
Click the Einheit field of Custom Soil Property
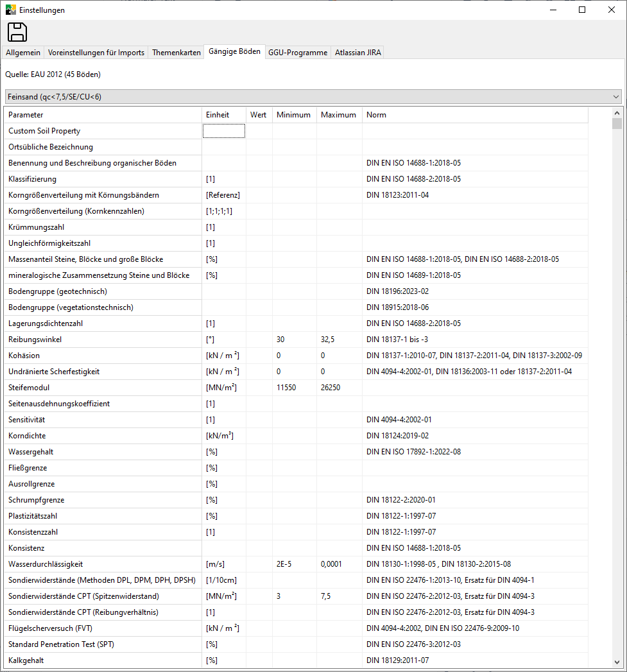[224, 131]
